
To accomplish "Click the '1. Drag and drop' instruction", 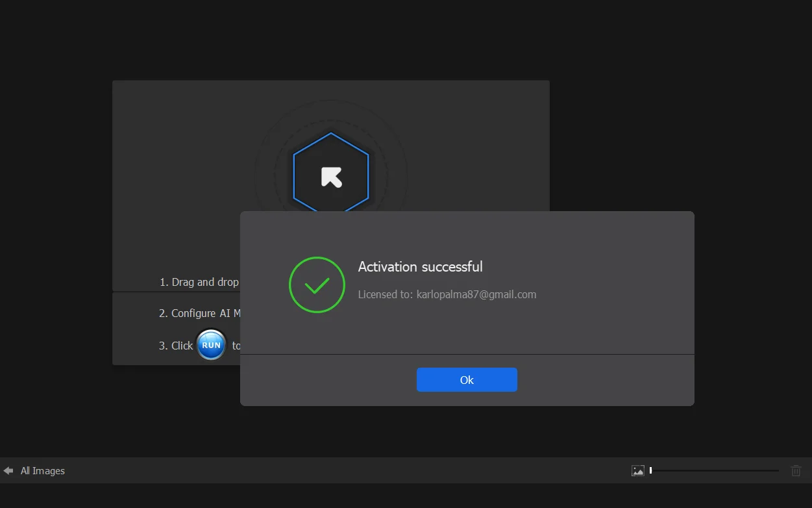I will tap(199, 282).
